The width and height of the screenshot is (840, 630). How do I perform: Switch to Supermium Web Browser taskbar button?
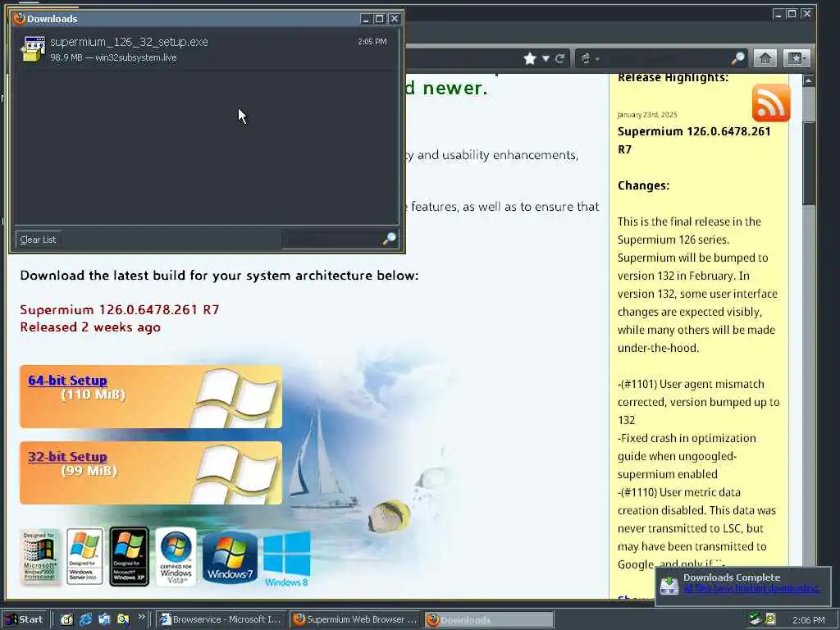pos(355,619)
